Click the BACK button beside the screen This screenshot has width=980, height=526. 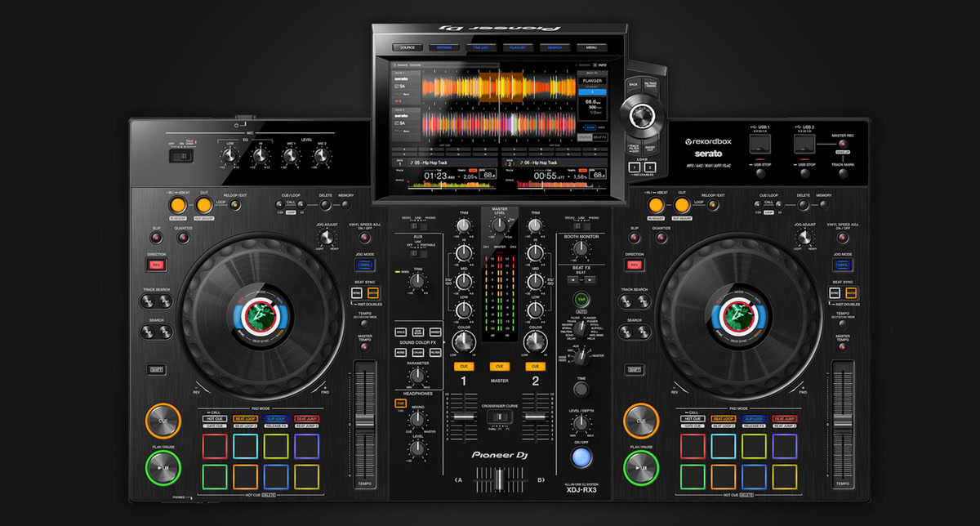tap(633, 83)
